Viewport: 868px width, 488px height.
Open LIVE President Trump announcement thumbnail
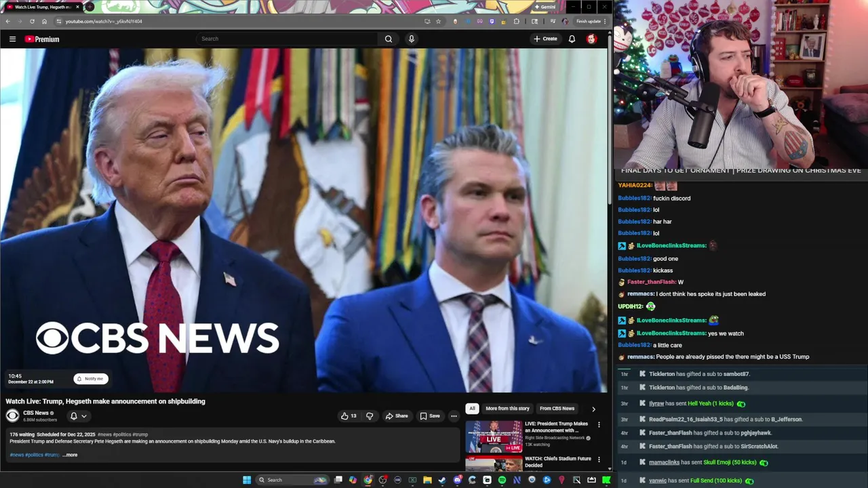click(493, 436)
